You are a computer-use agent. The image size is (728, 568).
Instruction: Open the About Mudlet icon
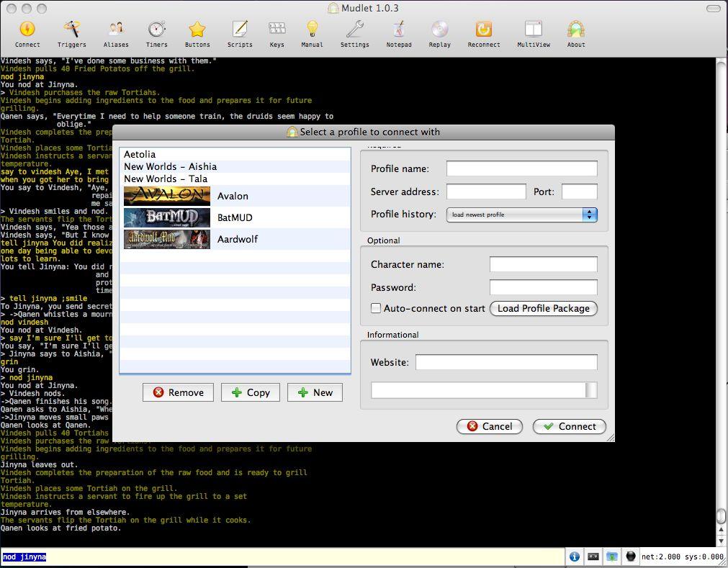(x=576, y=30)
